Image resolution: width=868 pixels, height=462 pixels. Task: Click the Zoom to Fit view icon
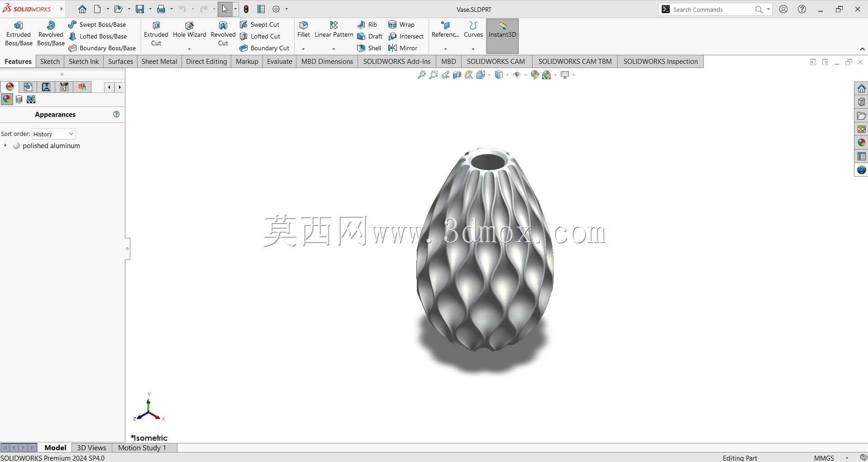click(421, 75)
